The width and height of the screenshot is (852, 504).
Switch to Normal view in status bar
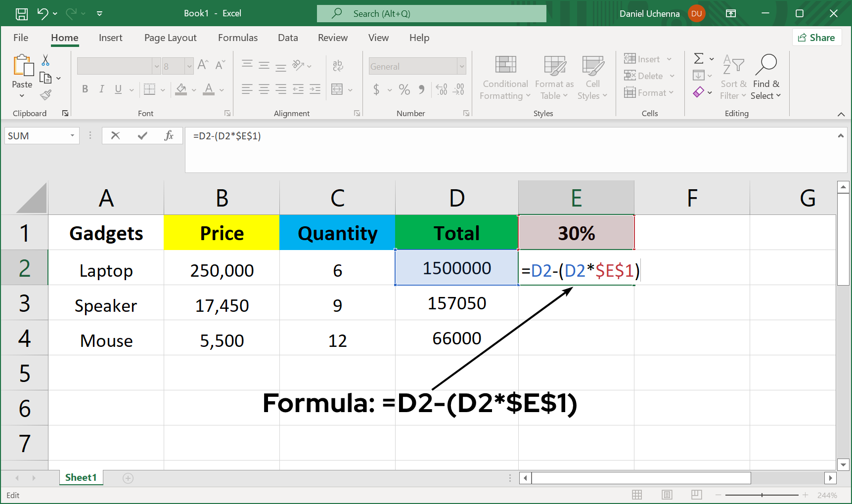pyautogui.click(x=637, y=495)
